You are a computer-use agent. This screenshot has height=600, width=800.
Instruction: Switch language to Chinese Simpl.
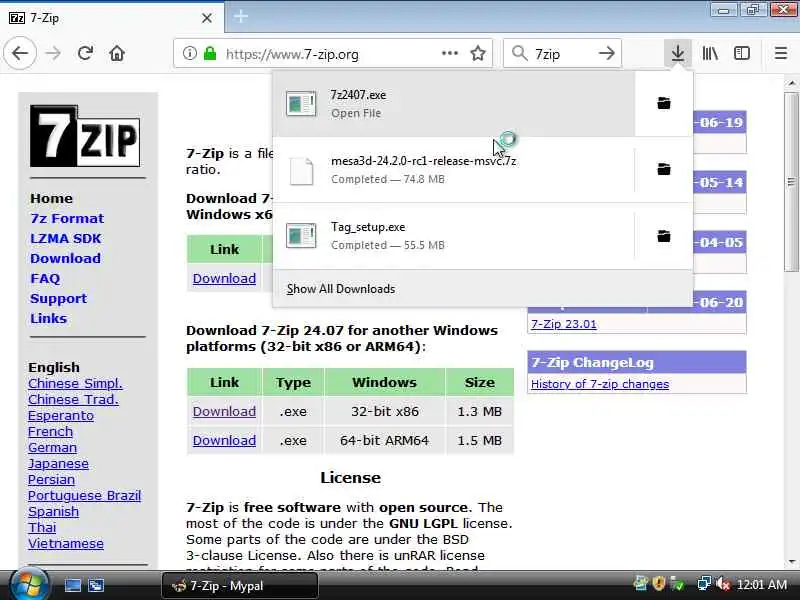point(75,384)
